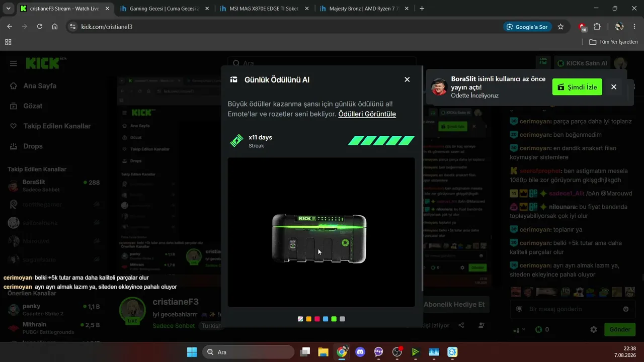Click the channel points icon in chat

pyautogui.click(x=518, y=330)
